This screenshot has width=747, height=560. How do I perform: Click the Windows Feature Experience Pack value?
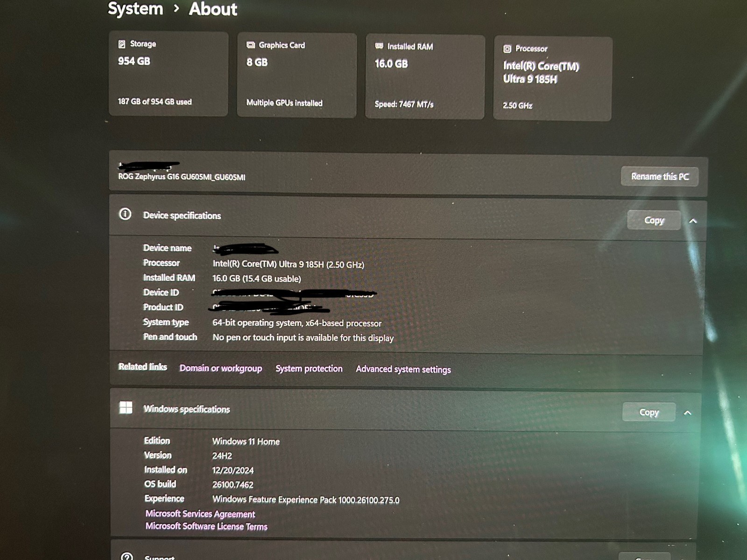tap(306, 500)
